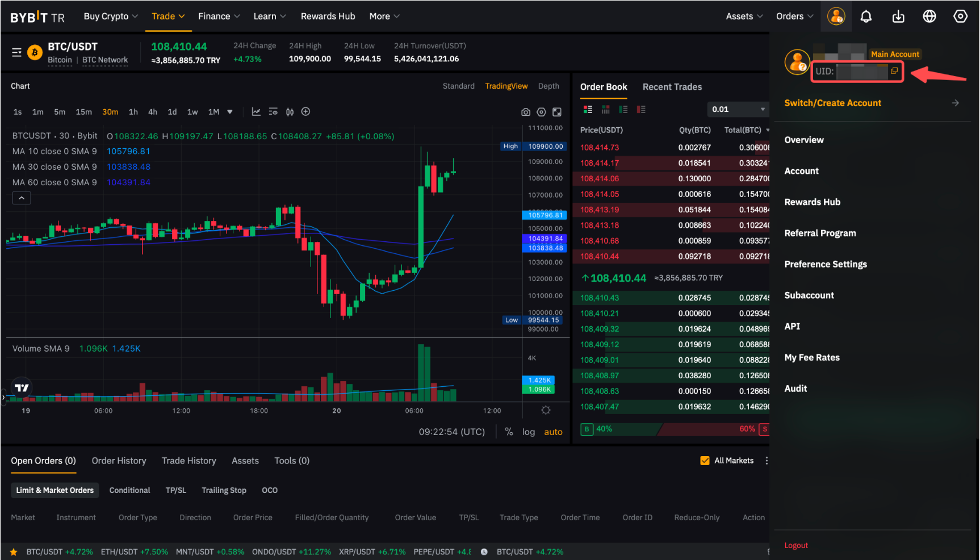Open the notifications bell

point(865,16)
